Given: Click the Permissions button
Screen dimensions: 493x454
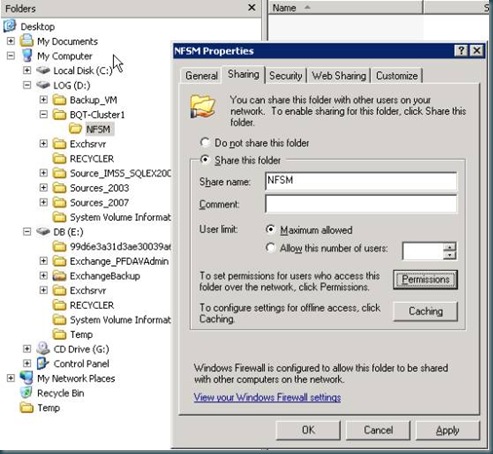Looking at the screenshot, I should [425, 279].
